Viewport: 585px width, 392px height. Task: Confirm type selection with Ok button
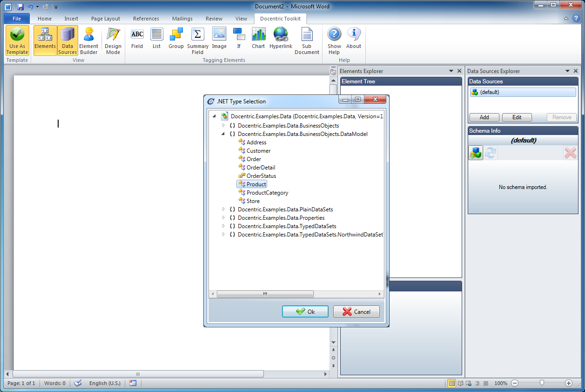pos(305,311)
